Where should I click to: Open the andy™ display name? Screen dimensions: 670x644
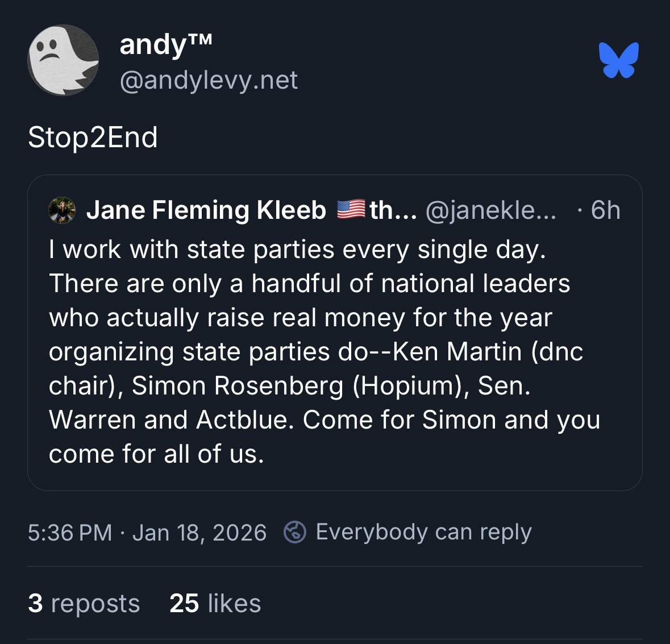pos(166,44)
